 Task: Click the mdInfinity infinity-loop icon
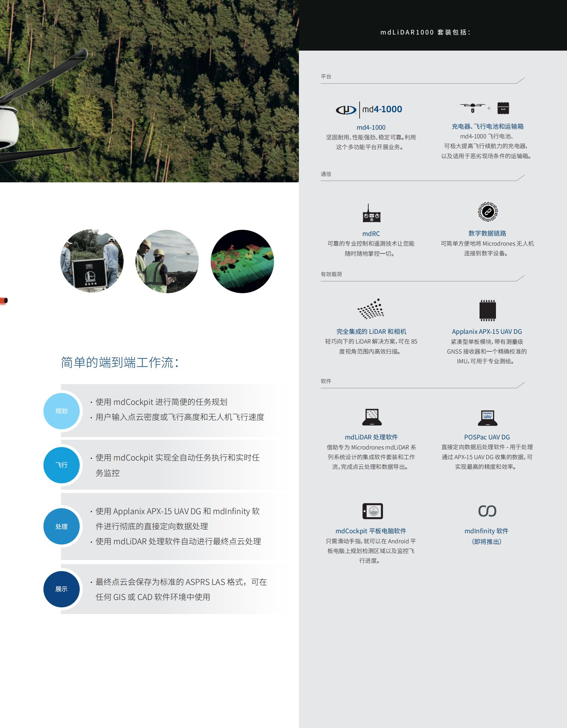point(487,511)
